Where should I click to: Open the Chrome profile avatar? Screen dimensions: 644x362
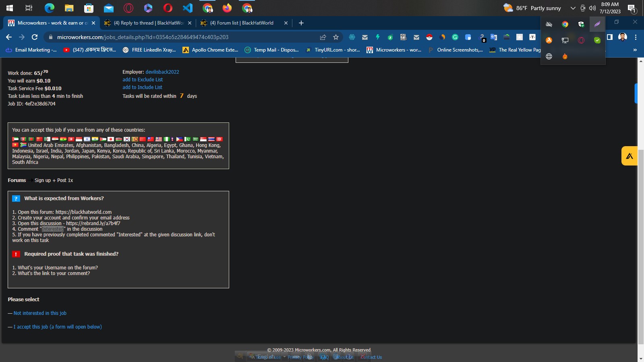623,37
